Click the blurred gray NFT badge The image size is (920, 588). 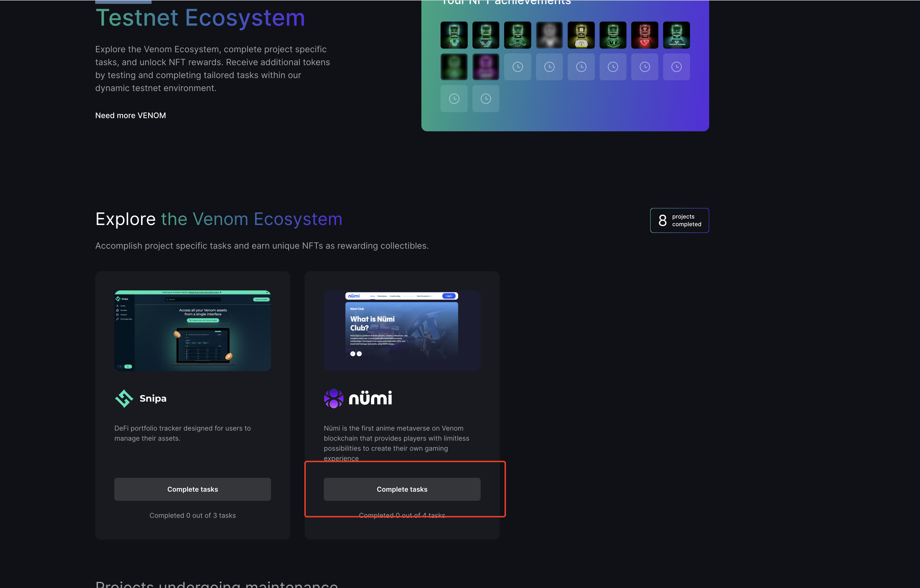pos(549,35)
